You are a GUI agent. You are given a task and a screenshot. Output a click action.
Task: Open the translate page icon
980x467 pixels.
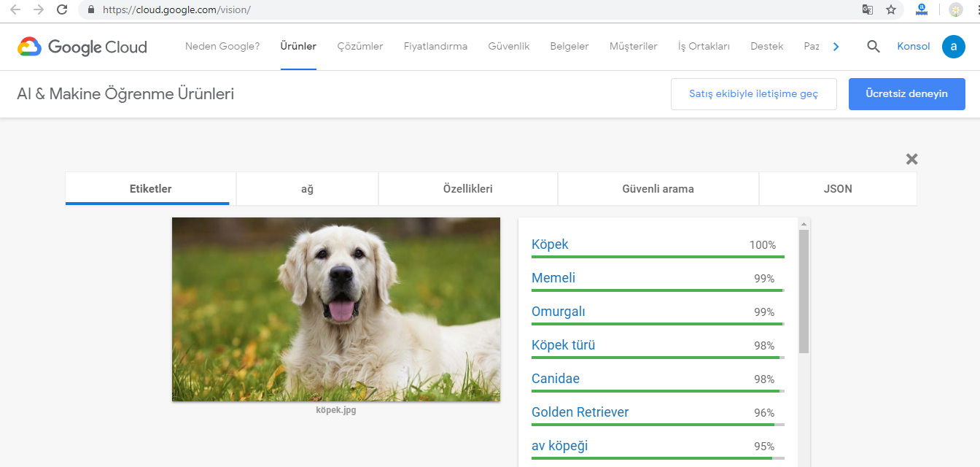click(868, 9)
